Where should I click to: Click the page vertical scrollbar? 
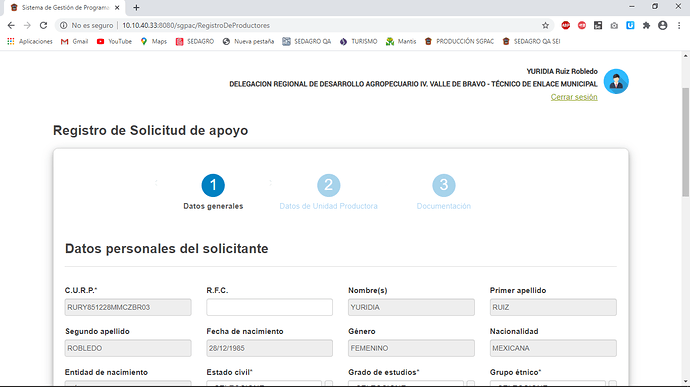pyautogui.click(x=686, y=142)
